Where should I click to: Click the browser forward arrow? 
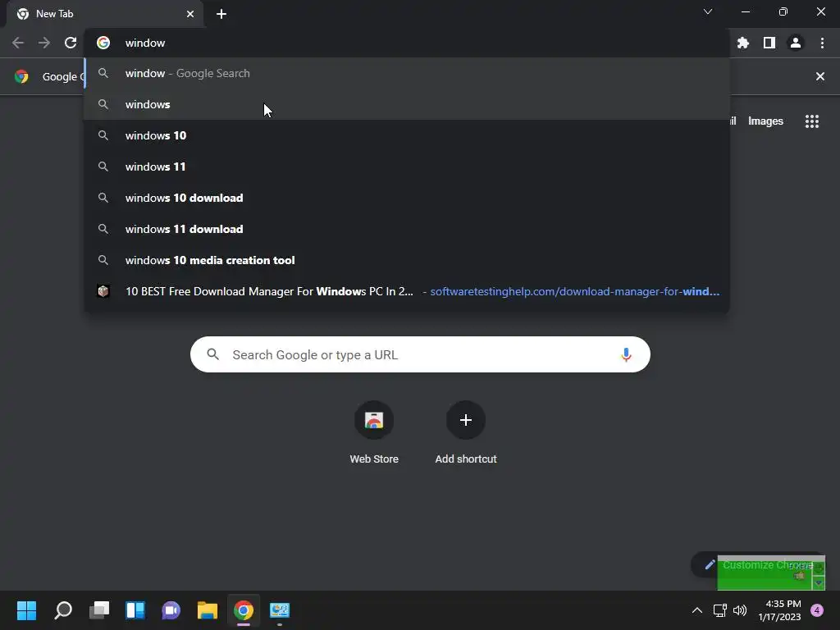[x=44, y=43]
